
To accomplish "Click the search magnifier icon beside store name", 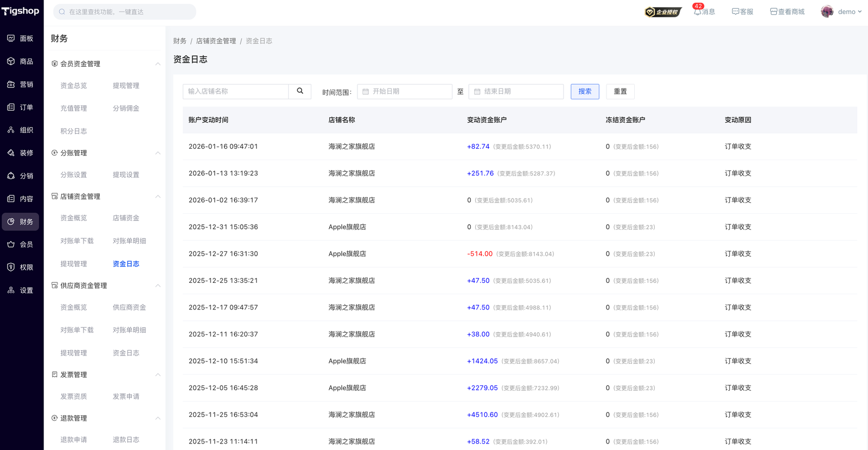I will [x=300, y=91].
